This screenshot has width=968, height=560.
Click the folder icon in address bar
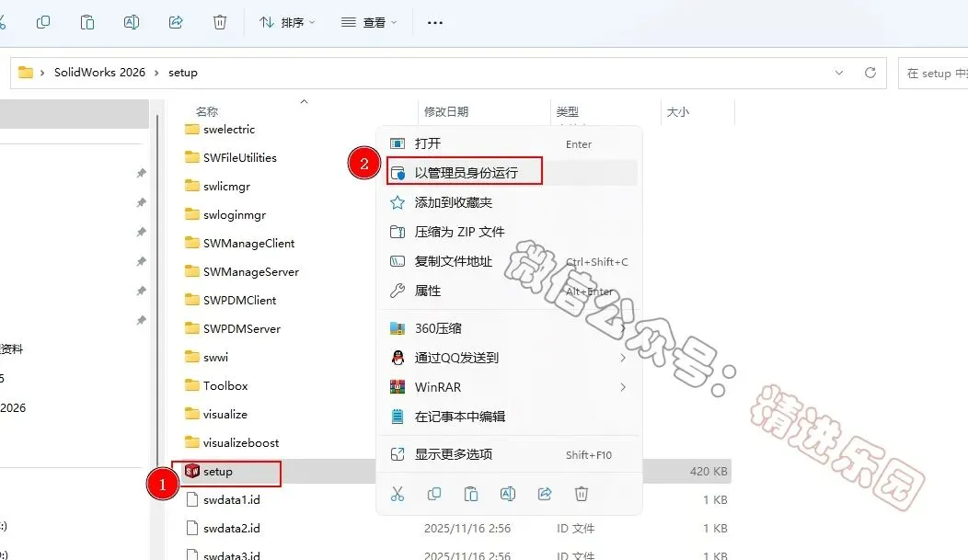pyautogui.click(x=26, y=72)
